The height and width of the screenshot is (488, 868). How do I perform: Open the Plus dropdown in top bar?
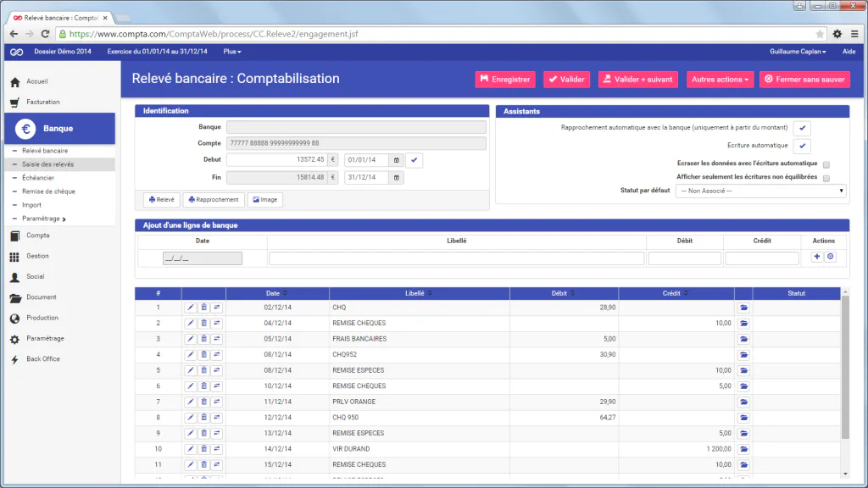pyautogui.click(x=232, y=52)
